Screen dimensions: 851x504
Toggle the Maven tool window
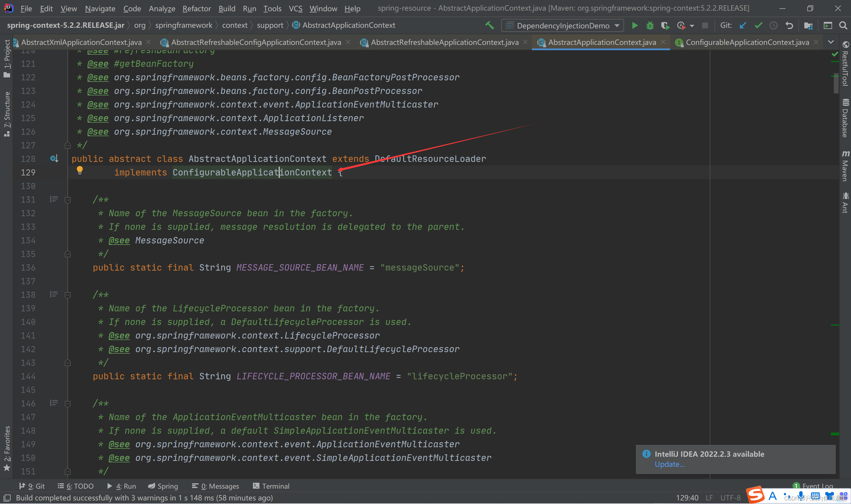point(845,166)
